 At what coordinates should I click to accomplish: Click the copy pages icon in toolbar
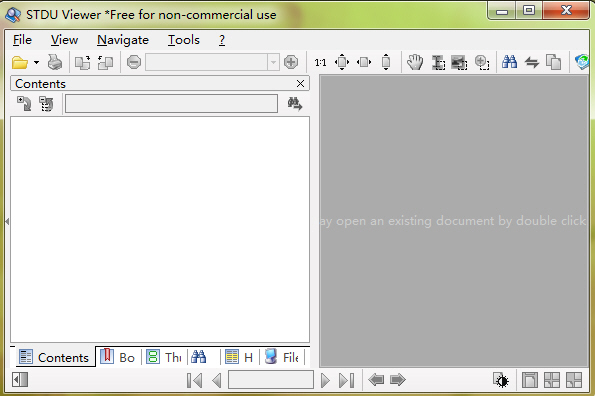pos(553,62)
